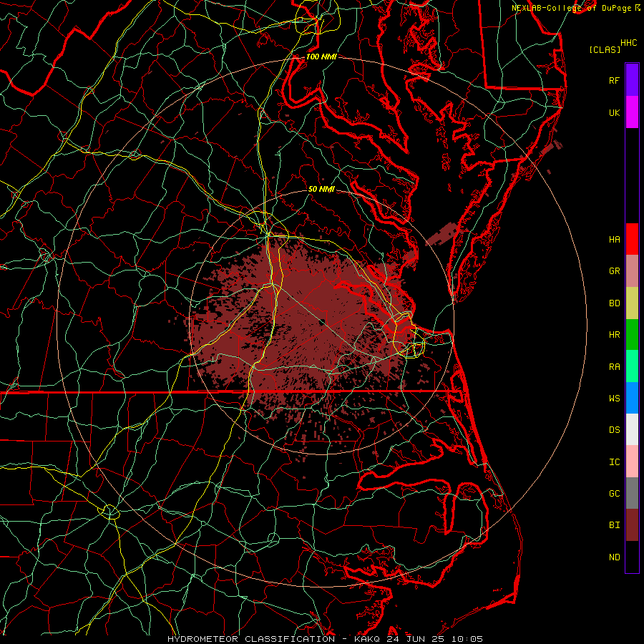Click the red HA legend swatch
This screenshot has width=644, height=644.
(x=632, y=239)
